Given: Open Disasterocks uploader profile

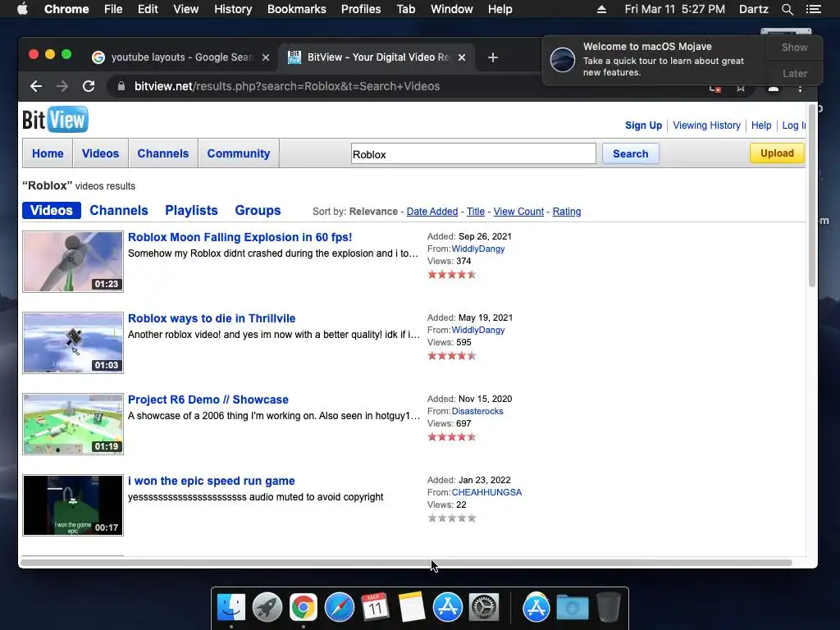Looking at the screenshot, I should pyautogui.click(x=477, y=412).
